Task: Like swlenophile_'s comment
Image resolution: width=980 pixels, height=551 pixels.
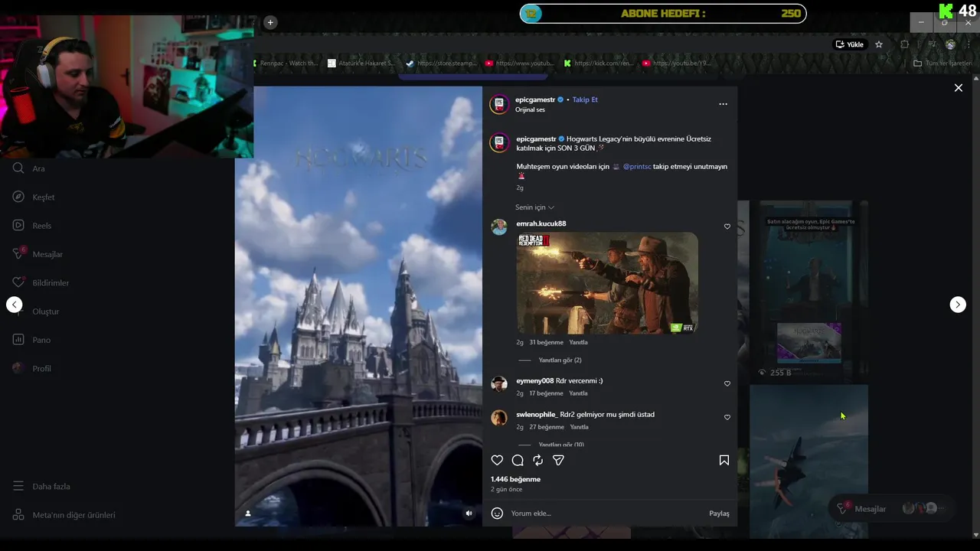Action: [727, 417]
